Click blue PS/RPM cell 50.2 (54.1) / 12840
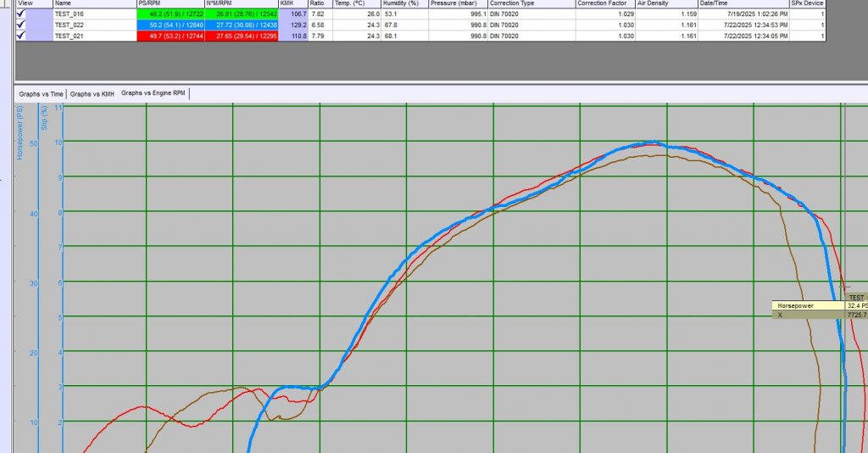The height and width of the screenshot is (453, 868). point(170,25)
